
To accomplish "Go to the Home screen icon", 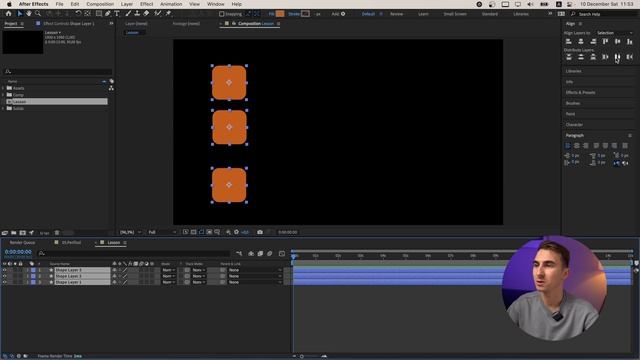I will click(x=8, y=14).
